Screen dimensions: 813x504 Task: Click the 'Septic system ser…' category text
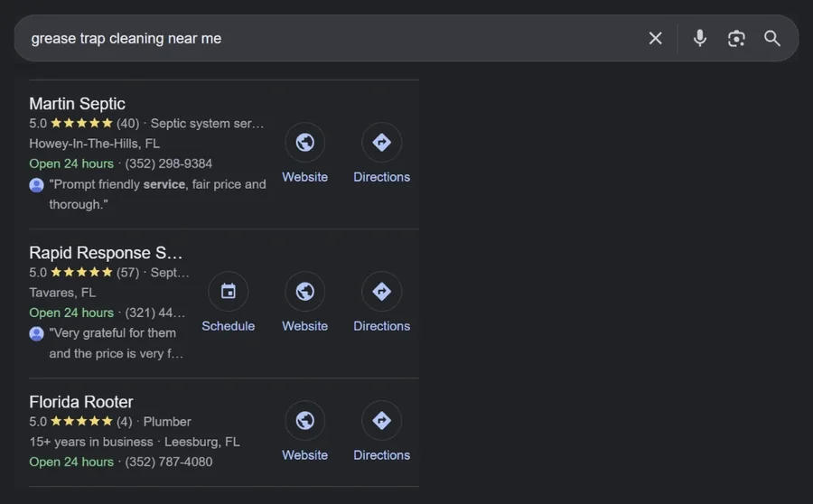tap(207, 124)
